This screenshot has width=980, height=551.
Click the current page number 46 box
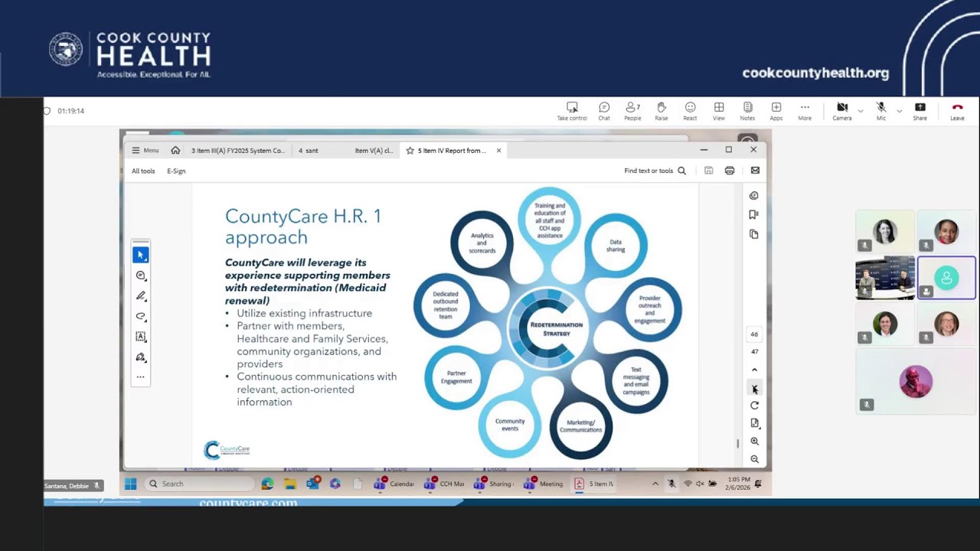pyautogui.click(x=754, y=334)
